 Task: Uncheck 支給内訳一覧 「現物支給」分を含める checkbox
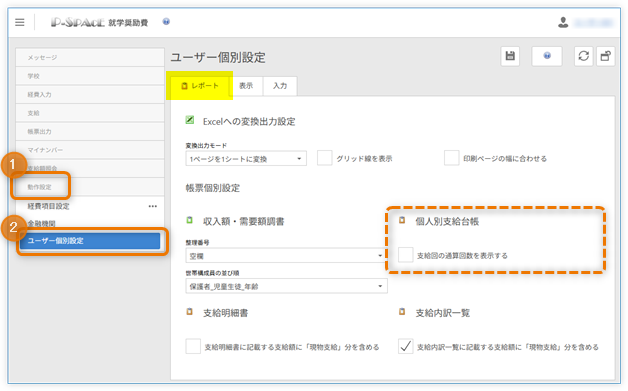tap(405, 346)
